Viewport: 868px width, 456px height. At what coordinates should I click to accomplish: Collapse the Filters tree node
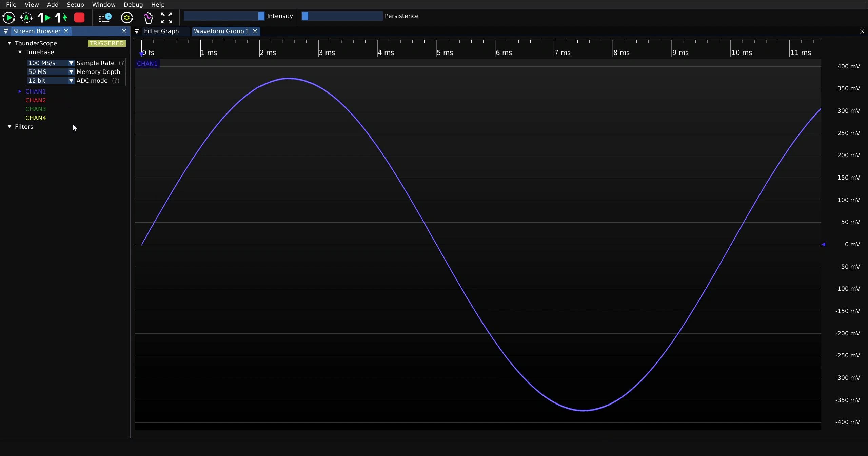[x=9, y=127]
